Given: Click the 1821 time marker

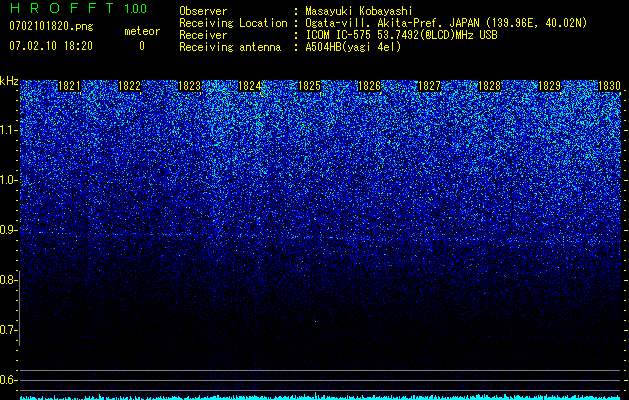Looking at the screenshot, I should click(x=69, y=86).
